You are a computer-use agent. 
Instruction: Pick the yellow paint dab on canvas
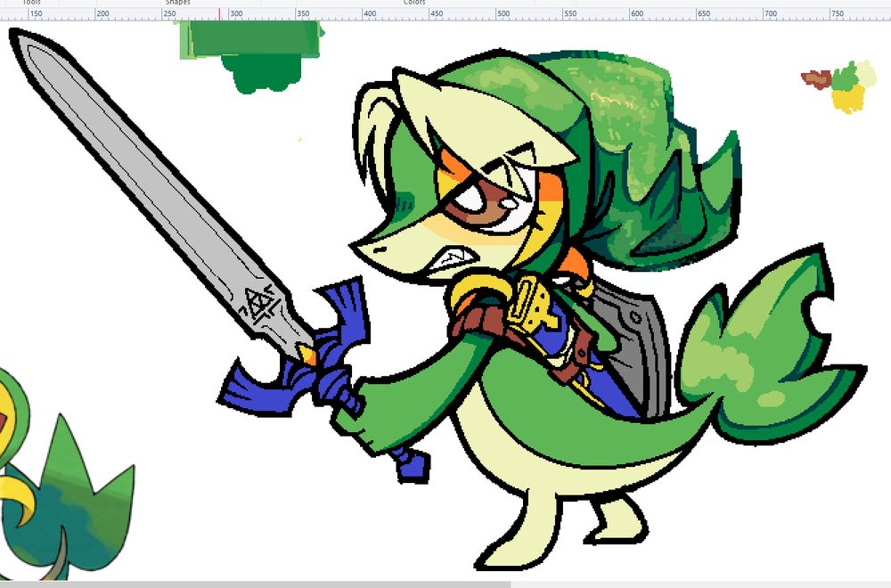848,99
